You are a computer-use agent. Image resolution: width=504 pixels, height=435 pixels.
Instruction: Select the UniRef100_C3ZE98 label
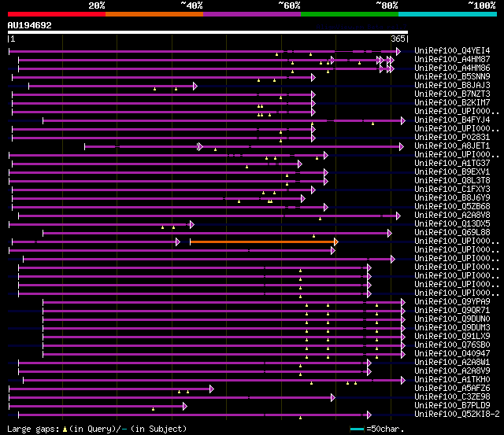452,397
